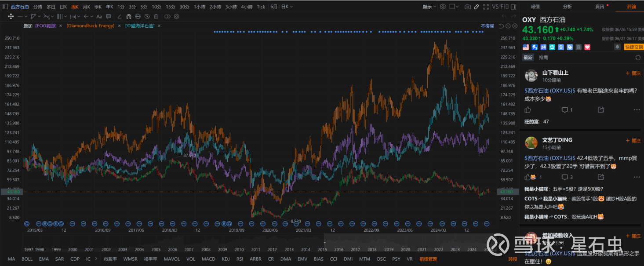
Task: Open the 報價 quote tab
Action: pos(535,7)
